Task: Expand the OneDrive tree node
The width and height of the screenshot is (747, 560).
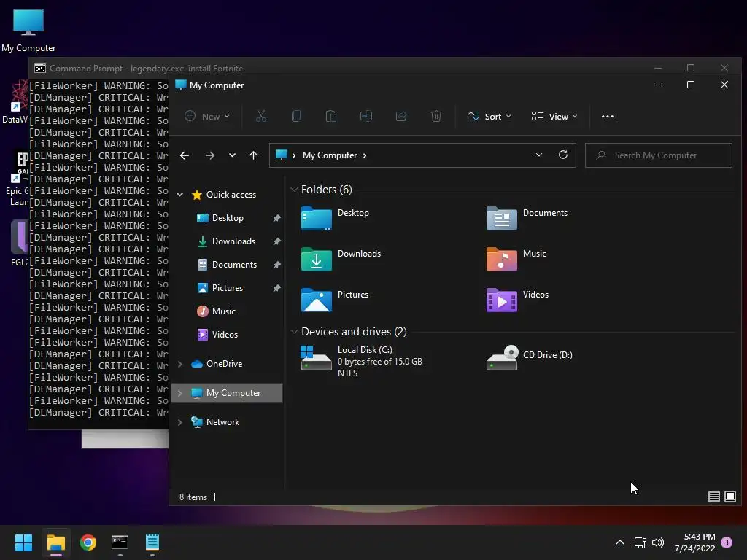Action: [x=180, y=364]
